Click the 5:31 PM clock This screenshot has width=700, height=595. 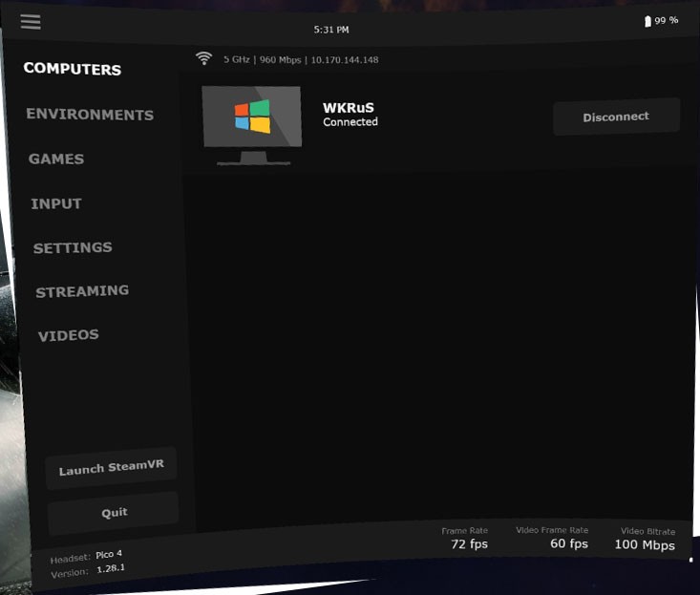tap(331, 30)
